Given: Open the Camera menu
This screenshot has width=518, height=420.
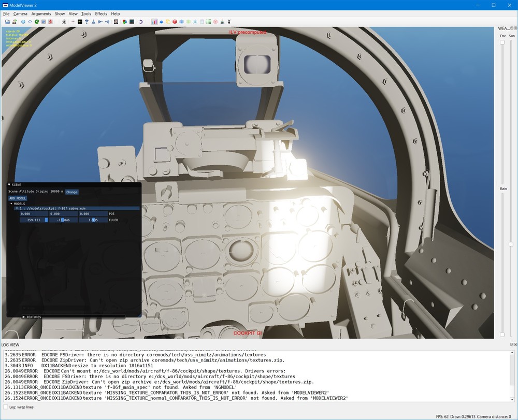Looking at the screenshot, I should (x=21, y=13).
